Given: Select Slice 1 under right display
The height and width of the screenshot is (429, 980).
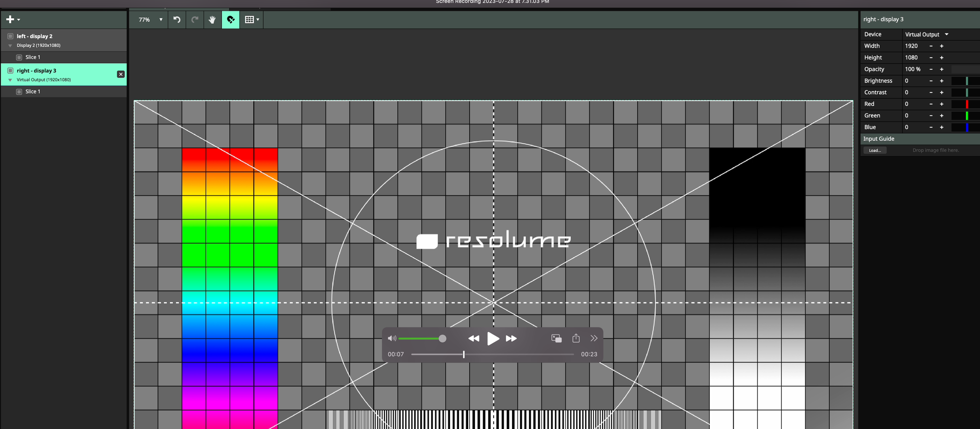Looking at the screenshot, I should [x=33, y=91].
